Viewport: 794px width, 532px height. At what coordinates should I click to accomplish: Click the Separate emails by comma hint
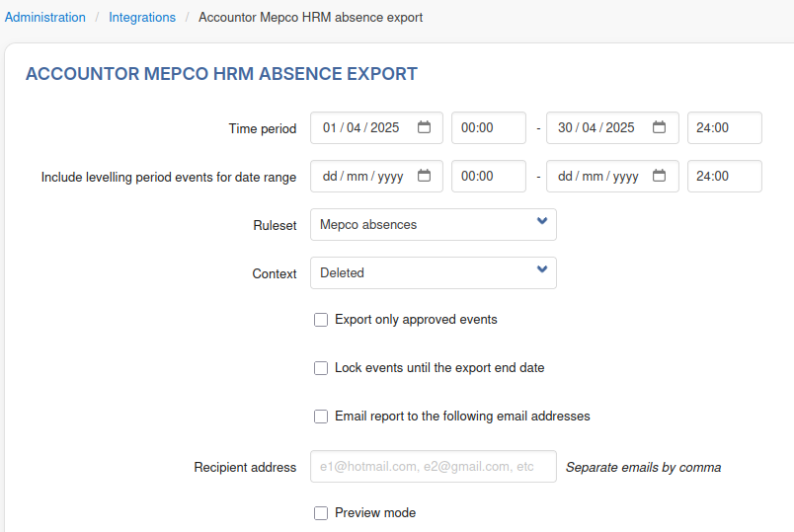click(x=643, y=467)
